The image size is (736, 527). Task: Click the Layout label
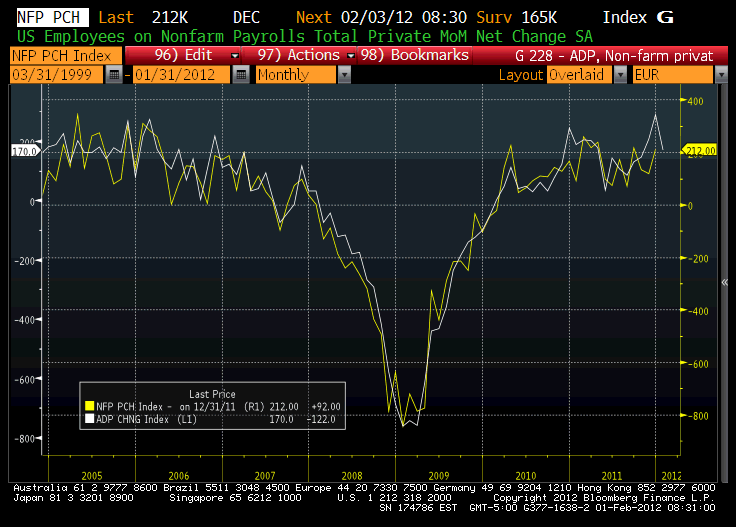pos(521,75)
